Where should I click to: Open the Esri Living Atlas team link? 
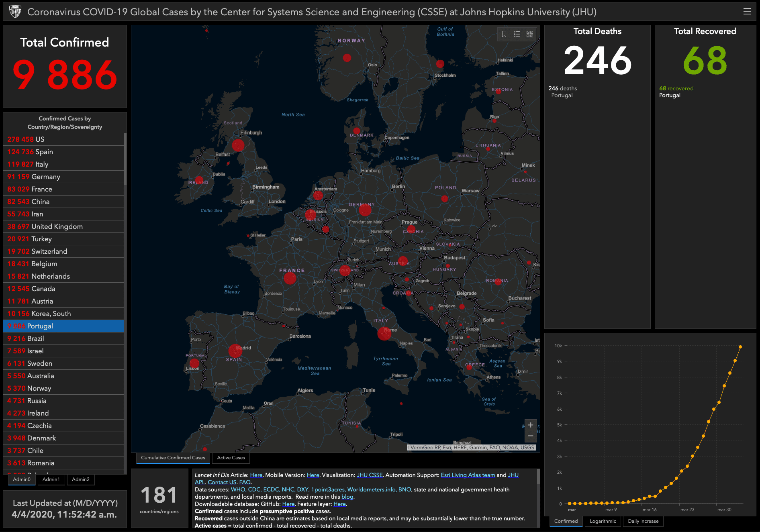[468, 475]
